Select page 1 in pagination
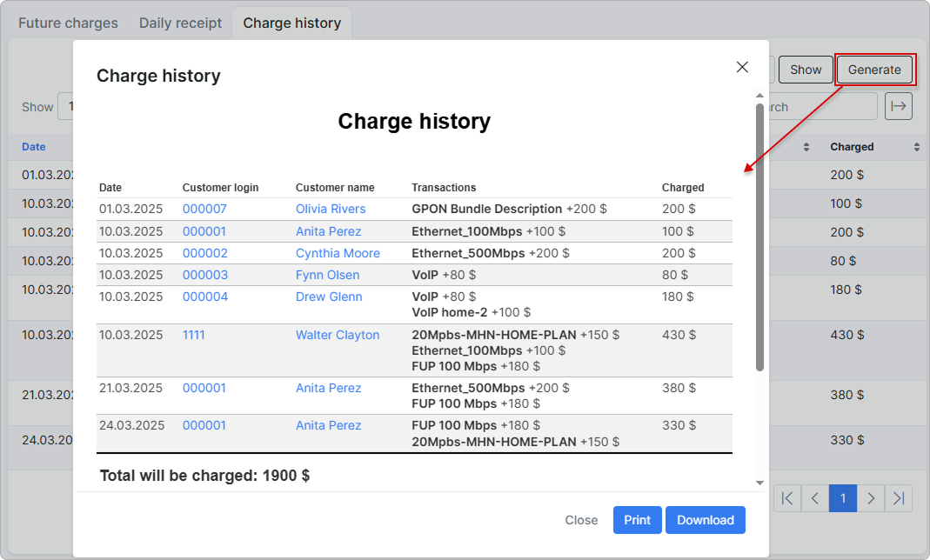 tap(843, 498)
